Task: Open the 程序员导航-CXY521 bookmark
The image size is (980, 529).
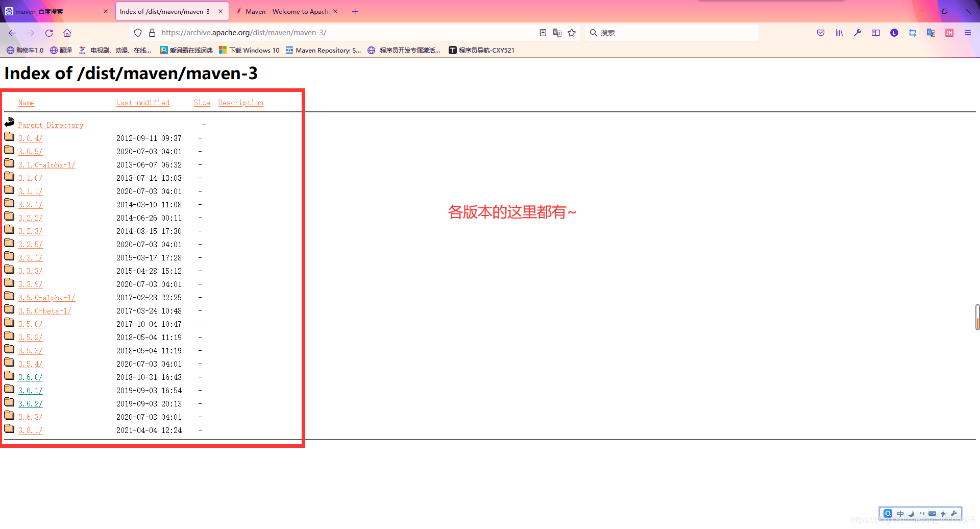Action: [482, 50]
